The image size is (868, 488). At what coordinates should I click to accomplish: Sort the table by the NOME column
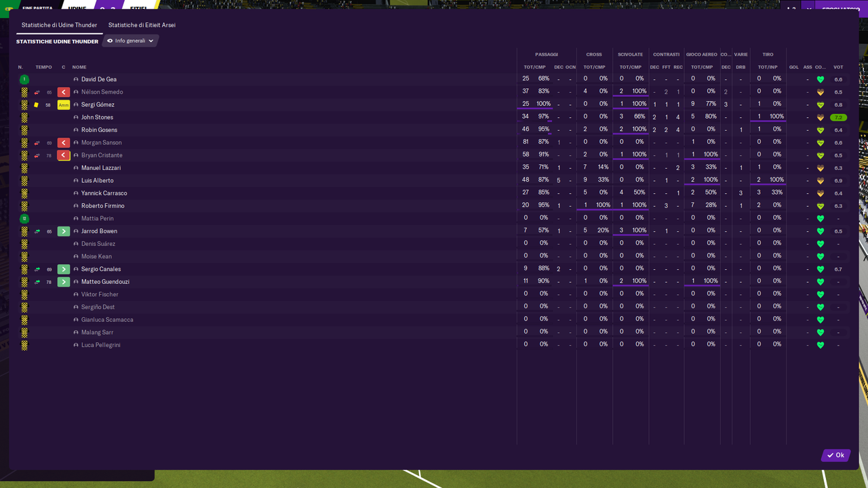(x=79, y=67)
